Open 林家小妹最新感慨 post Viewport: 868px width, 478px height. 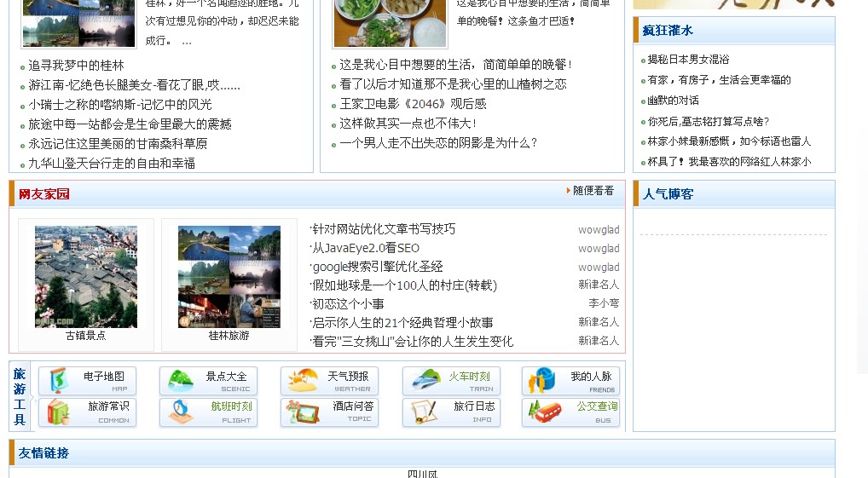coord(729,141)
